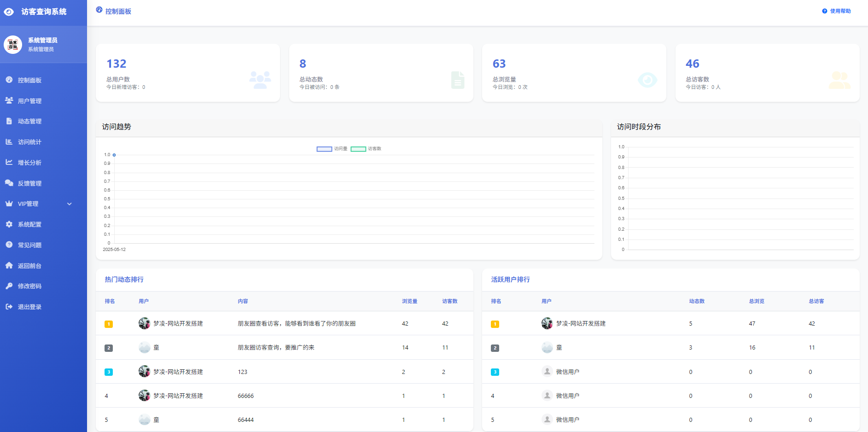Click the 访客查询系统 title logo

[43, 12]
